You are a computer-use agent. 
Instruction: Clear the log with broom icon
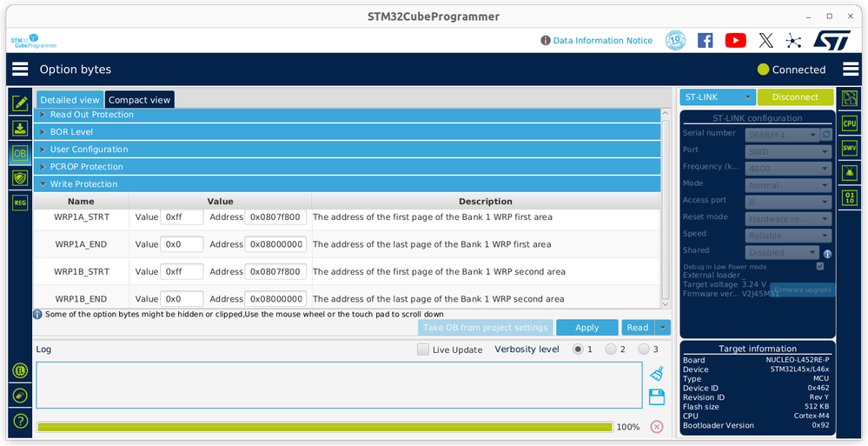tap(657, 374)
